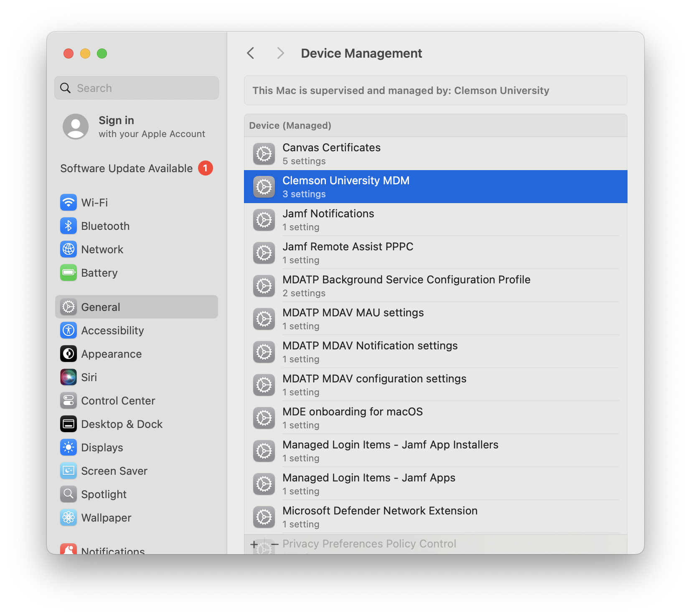
Task: Click the Device (Managed) section header
Action: tap(436, 125)
